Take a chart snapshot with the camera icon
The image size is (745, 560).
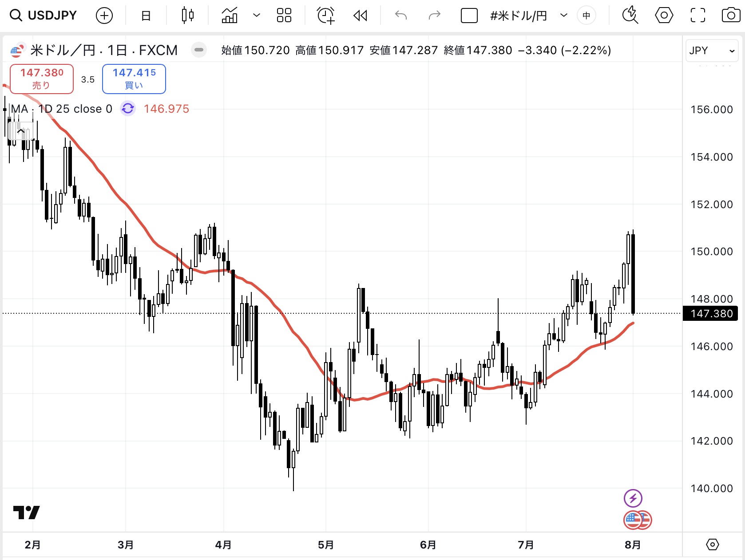pyautogui.click(x=731, y=16)
